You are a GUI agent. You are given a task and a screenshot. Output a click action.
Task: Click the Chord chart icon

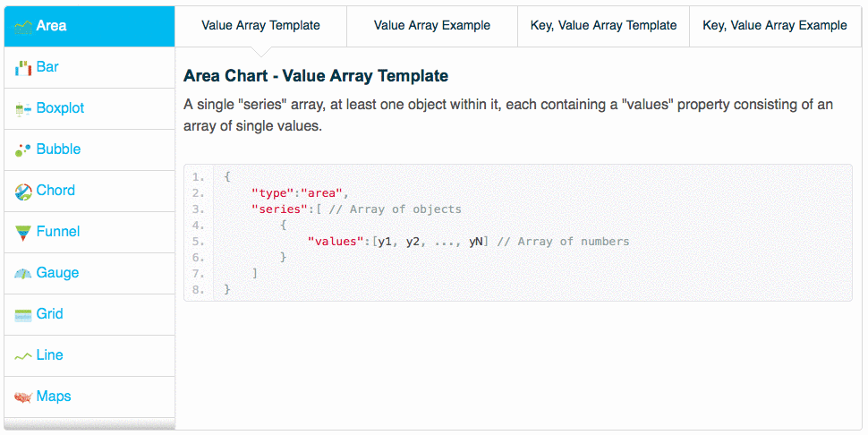click(x=23, y=192)
